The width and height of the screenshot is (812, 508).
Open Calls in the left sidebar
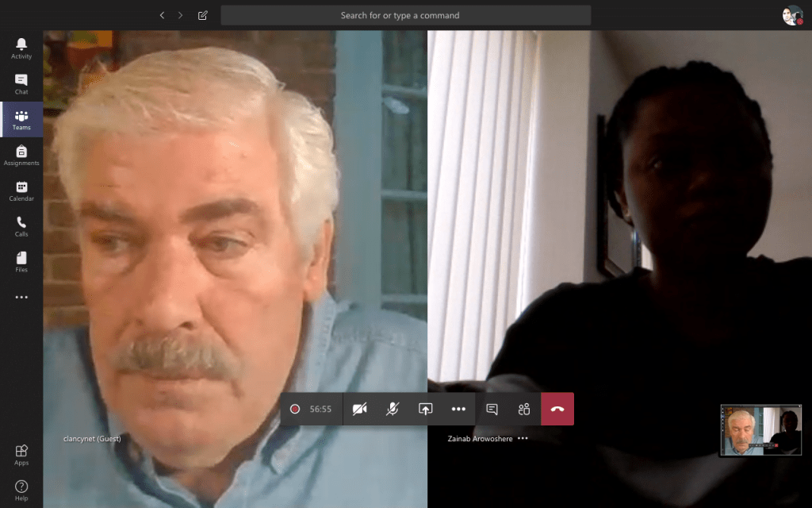click(x=21, y=226)
